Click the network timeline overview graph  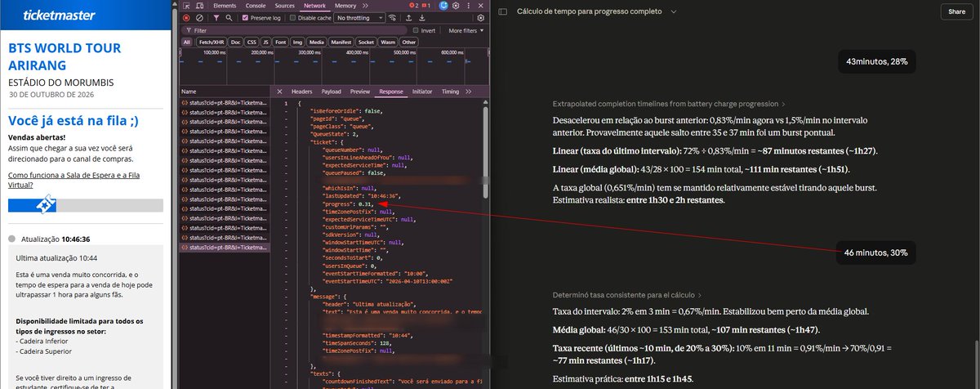pos(335,65)
